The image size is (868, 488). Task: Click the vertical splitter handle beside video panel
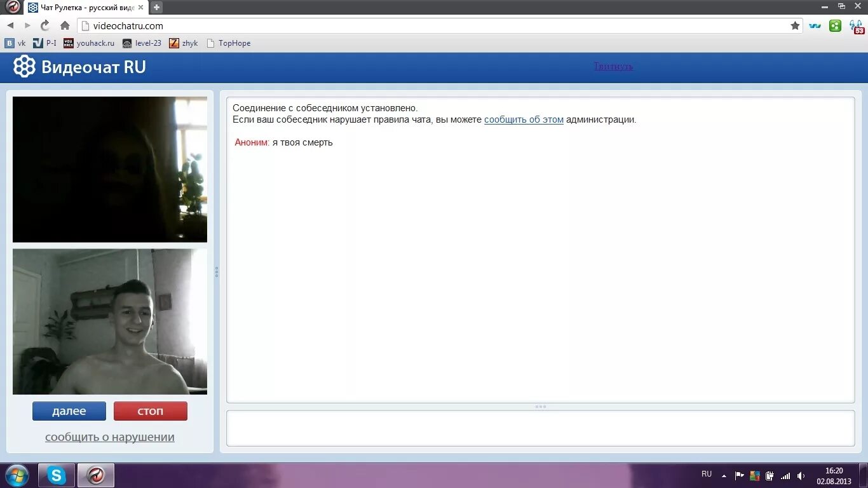(217, 272)
